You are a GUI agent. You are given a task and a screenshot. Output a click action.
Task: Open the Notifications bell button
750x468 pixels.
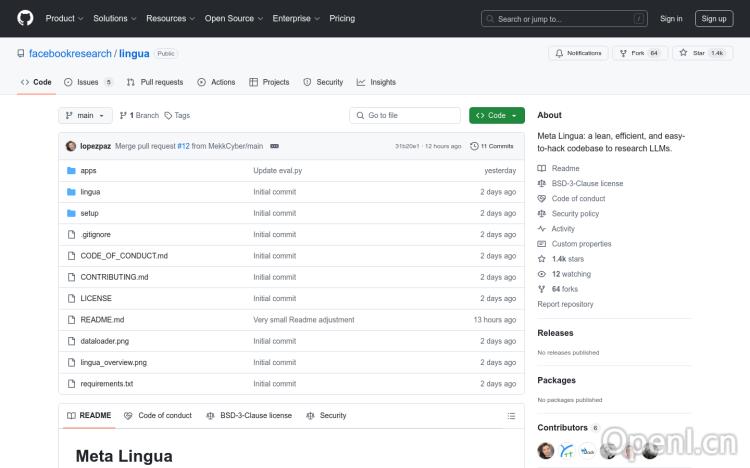pos(578,53)
